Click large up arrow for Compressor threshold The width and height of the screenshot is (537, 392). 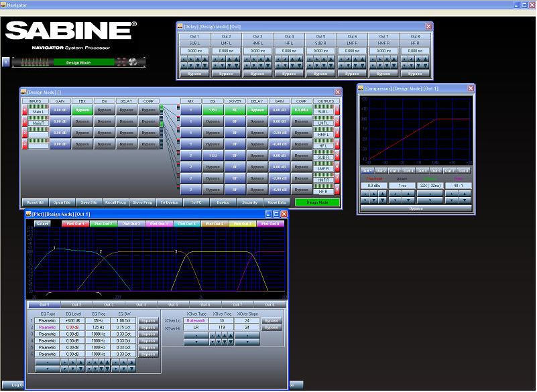pos(382,194)
